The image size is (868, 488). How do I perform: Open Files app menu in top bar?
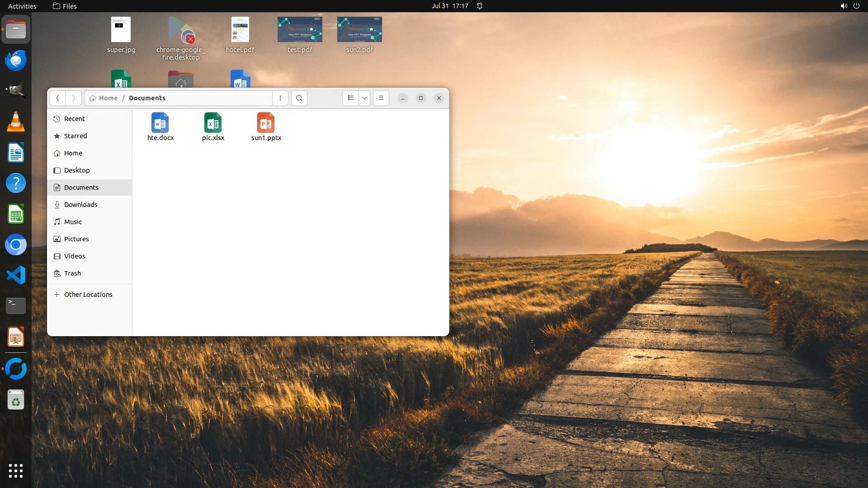65,6
